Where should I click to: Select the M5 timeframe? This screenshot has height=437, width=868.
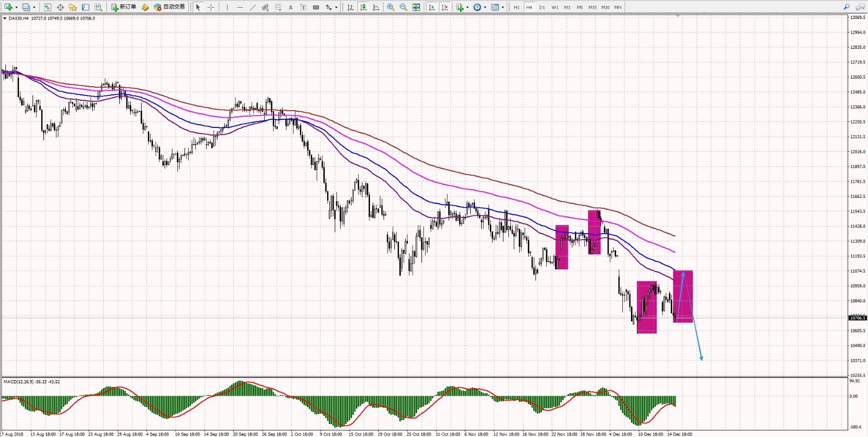click(580, 7)
